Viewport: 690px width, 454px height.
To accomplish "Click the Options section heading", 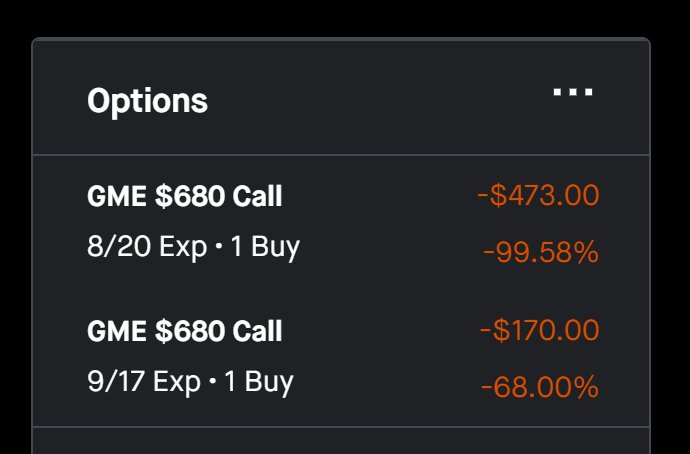I will click(147, 102).
